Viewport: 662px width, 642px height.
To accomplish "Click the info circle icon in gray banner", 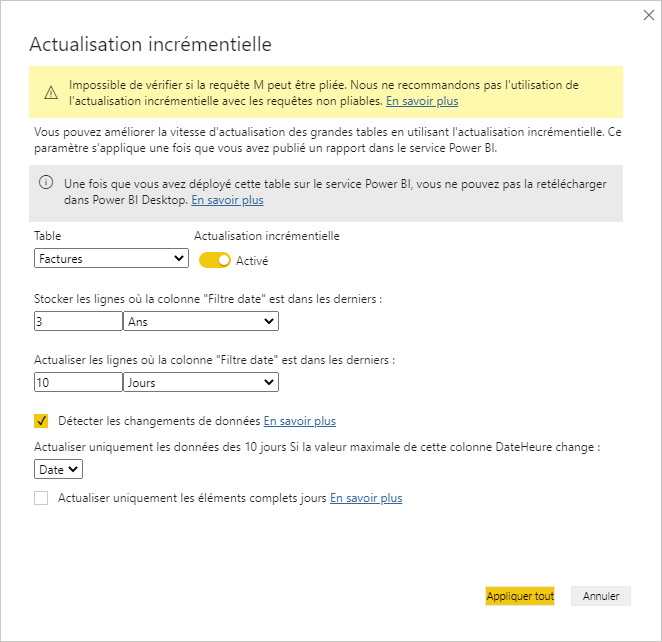I will coord(46,182).
